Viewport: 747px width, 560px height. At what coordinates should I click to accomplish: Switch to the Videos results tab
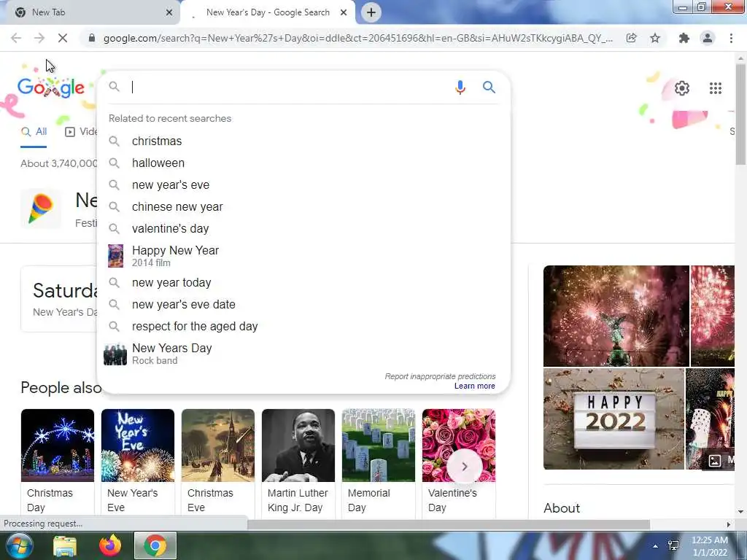(81, 132)
